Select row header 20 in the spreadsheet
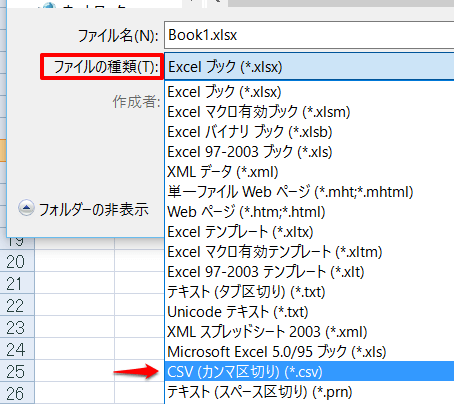This screenshot has width=454, height=404. [17, 261]
